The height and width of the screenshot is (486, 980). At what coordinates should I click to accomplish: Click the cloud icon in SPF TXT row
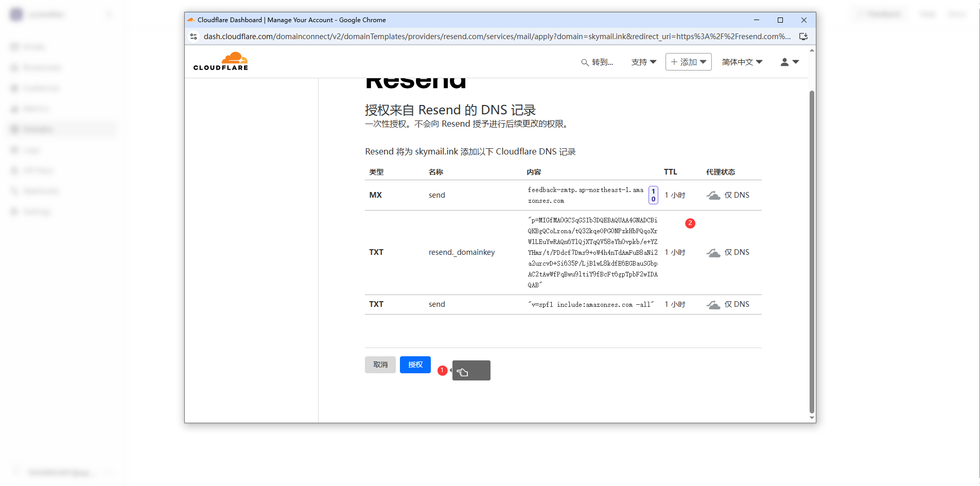(x=713, y=305)
